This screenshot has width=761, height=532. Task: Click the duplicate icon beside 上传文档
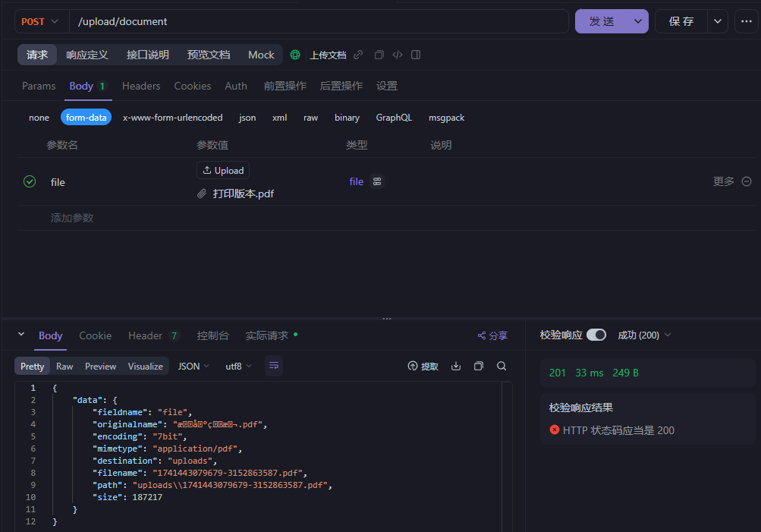pos(379,55)
